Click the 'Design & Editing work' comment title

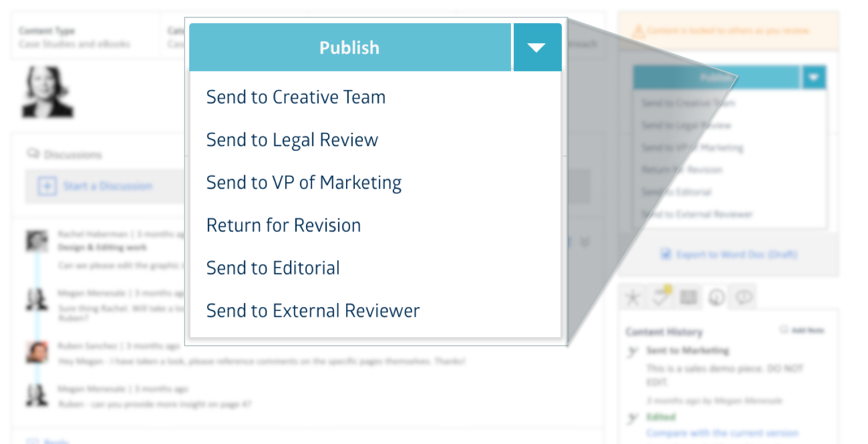[x=102, y=247]
